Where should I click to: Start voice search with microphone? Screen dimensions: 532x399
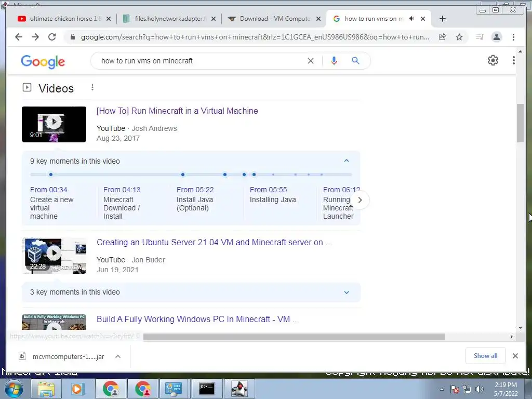pyautogui.click(x=334, y=61)
